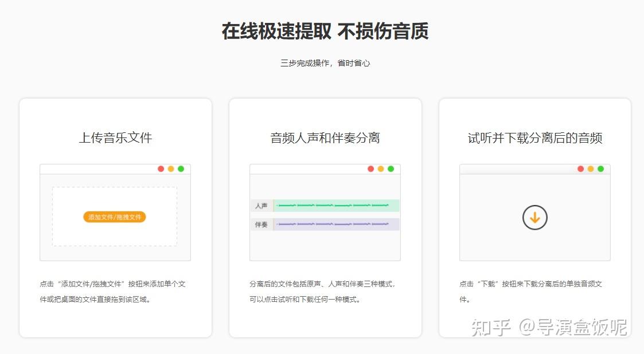The height and width of the screenshot is (354, 644).
Task: Click the yellow dot in the upload window mockup
Action: coord(170,168)
